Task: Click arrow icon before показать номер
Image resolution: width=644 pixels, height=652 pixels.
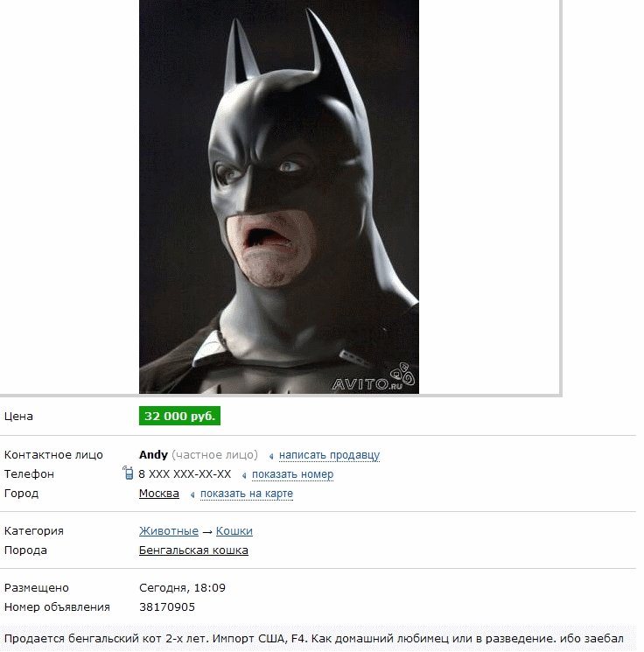Action: click(244, 476)
